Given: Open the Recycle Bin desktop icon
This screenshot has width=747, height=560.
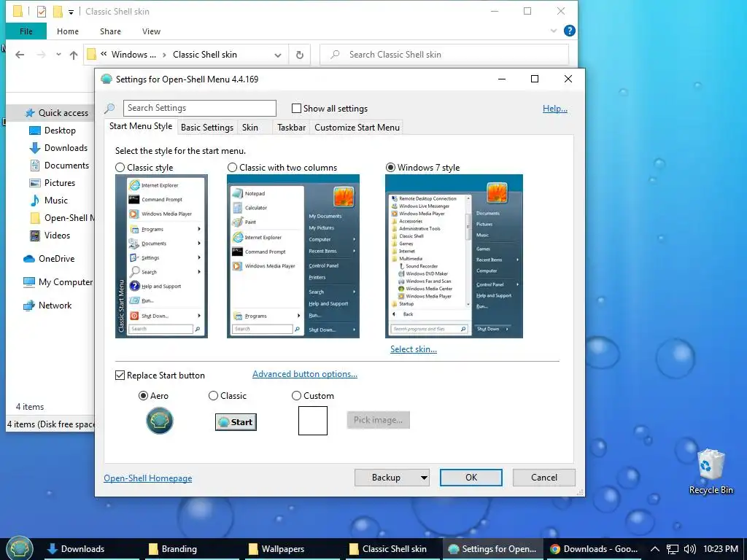Looking at the screenshot, I should coord(711,472).
